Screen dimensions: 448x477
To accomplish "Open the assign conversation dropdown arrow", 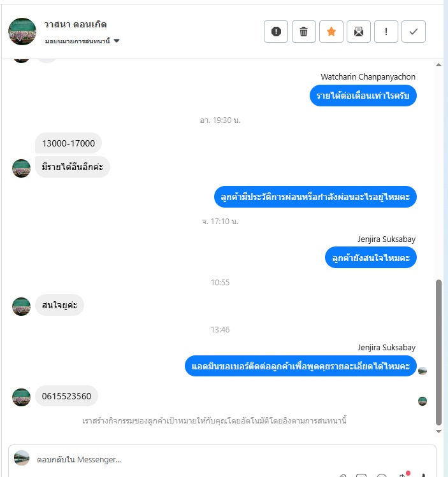I will click(x=117, y=41).
